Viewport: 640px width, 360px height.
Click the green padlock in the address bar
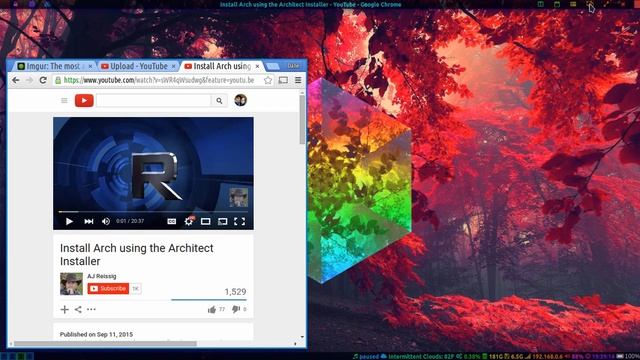point(58,80)
